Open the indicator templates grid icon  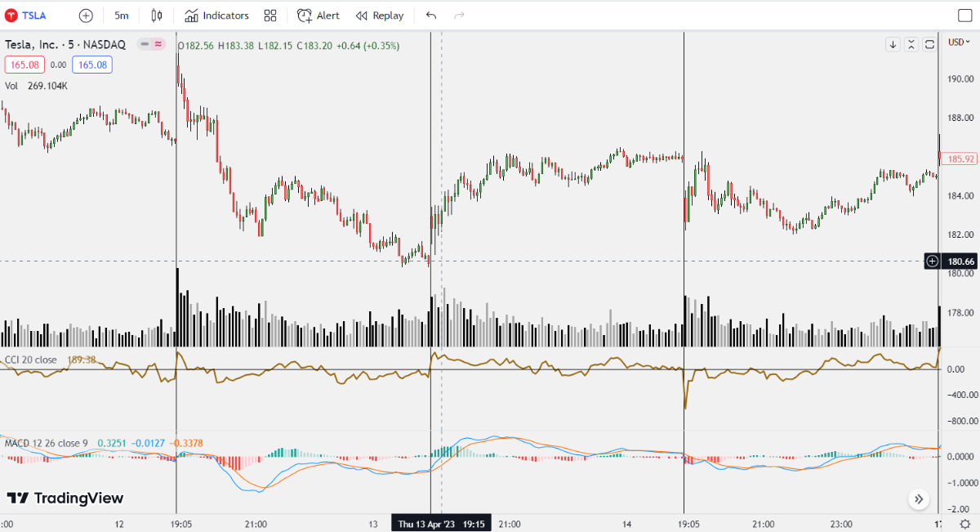[x=270, y=16]
